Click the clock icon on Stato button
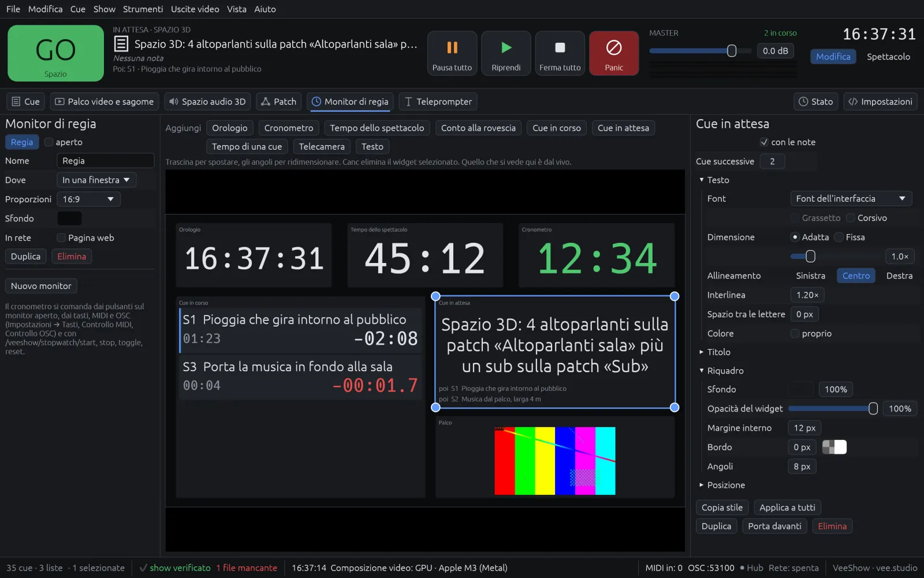Image resolution: width=924 pixels, height=578 pixels. [803, 102]
